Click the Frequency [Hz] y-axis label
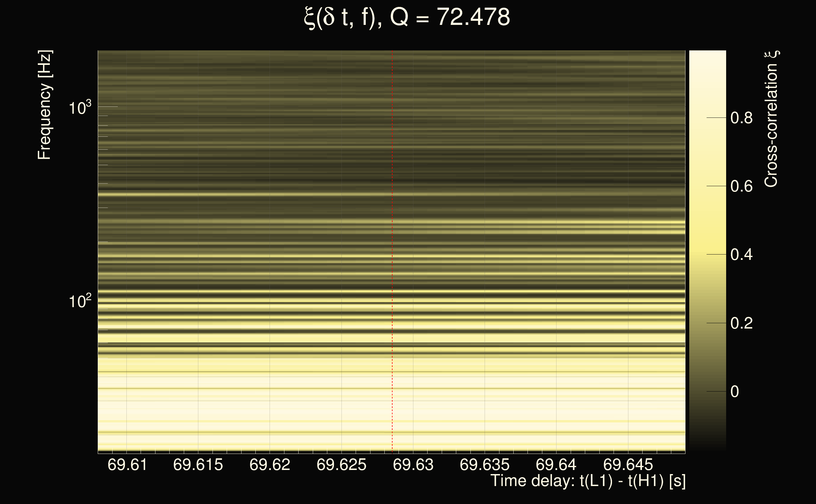This screenshot has height=504, width=816. point(44,105)
